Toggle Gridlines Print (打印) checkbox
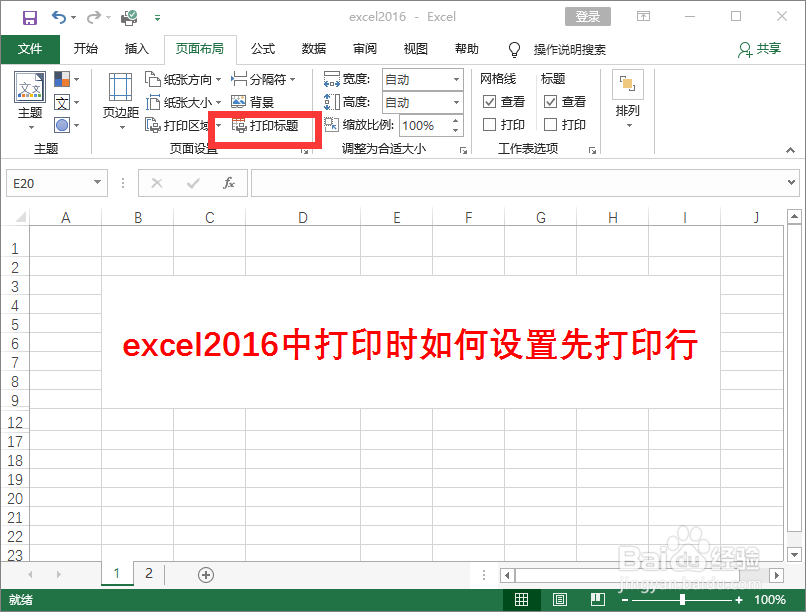806x612 pixels. 489,124
